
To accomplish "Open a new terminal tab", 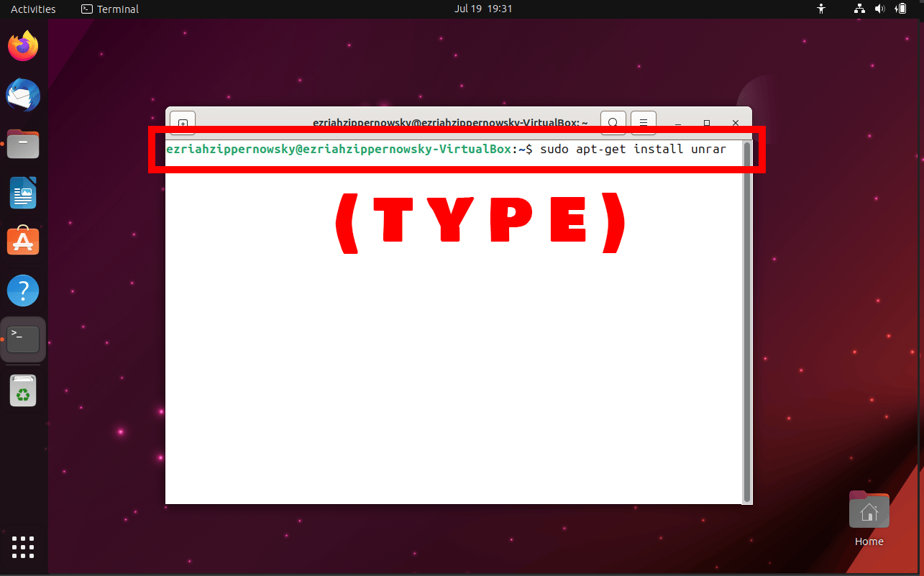I will tap(182, 122).
